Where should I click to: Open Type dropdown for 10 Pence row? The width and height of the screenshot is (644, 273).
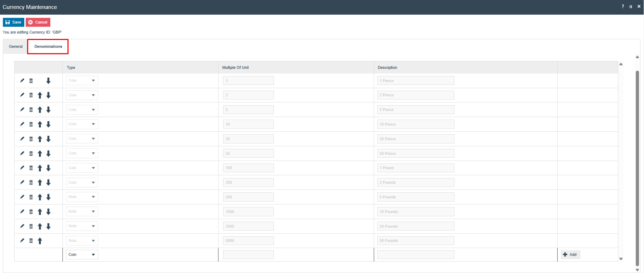click(x=82, y=124)
